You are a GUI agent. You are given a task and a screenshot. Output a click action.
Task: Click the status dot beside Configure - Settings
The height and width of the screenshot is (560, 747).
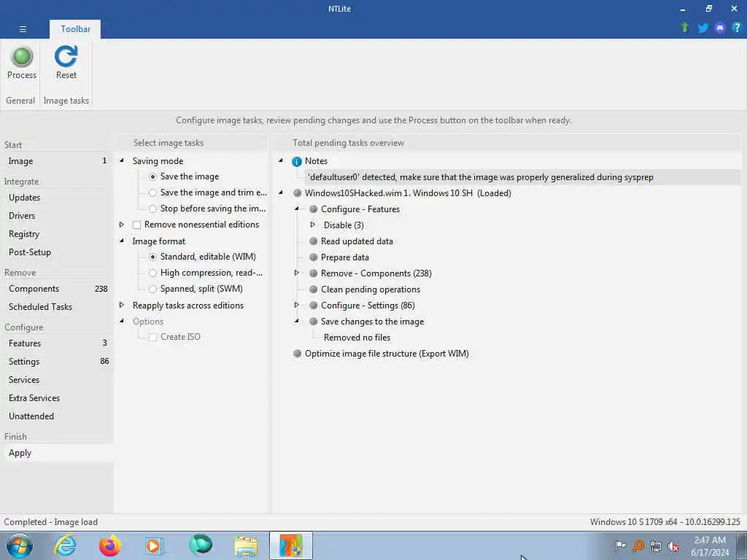pyautogui.click(x=314, y=306)
